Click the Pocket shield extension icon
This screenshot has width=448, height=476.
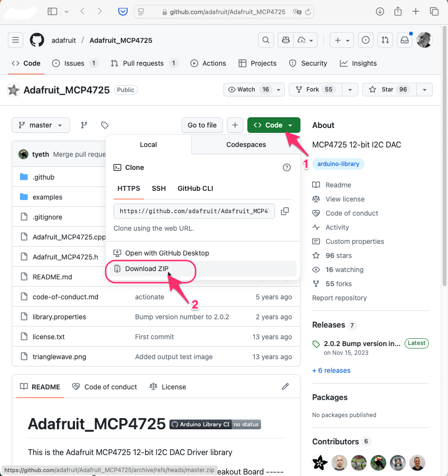point(123,12)
